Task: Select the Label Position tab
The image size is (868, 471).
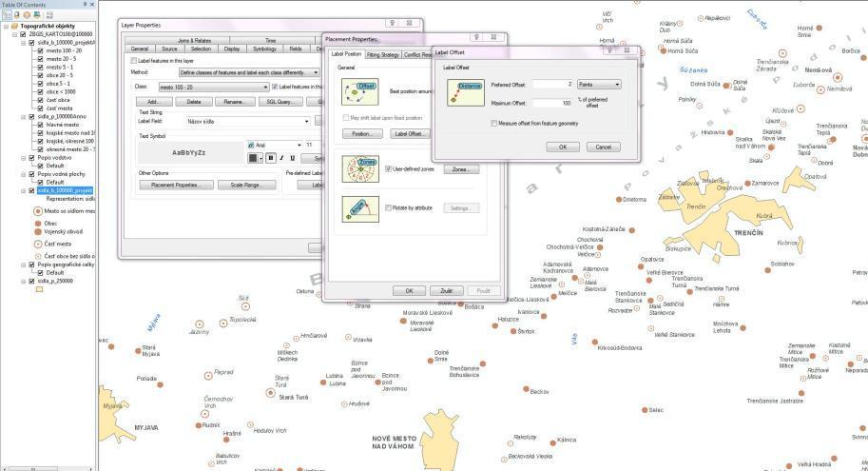Action: [x=346, y=54]
